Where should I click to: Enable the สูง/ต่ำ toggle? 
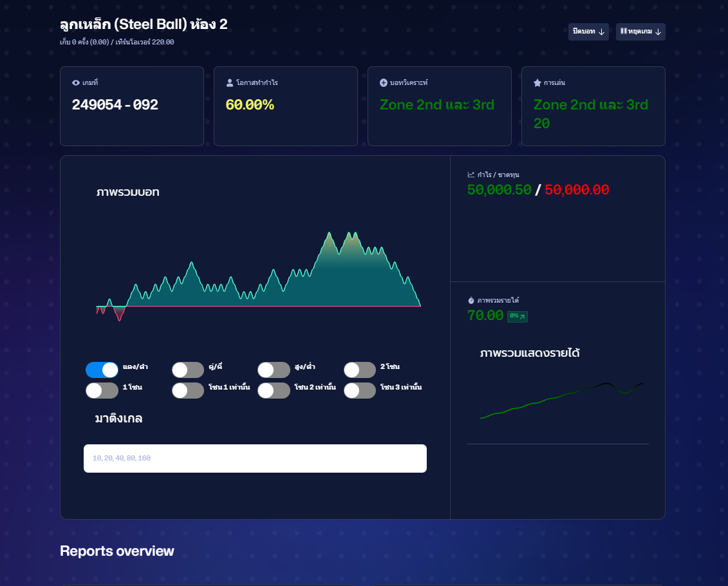click(x=274, y=370)
